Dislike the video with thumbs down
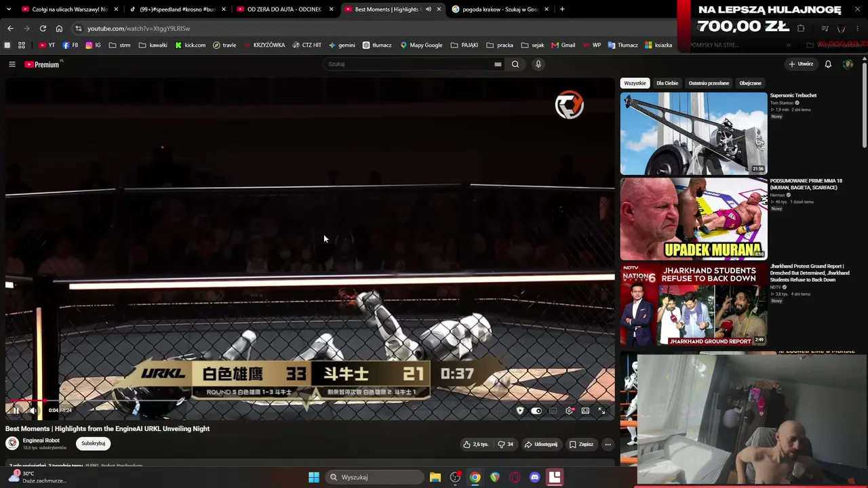Screen dimensions: 868x488 tap(506, 444)
